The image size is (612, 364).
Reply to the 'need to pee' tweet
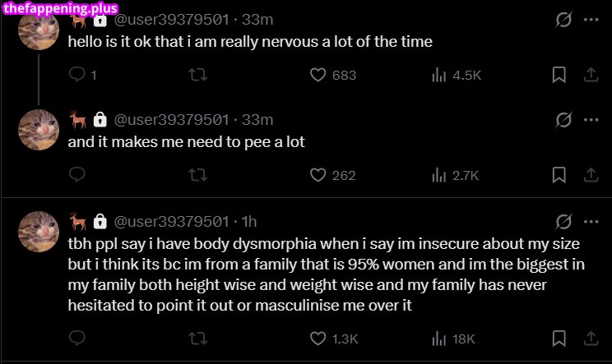[x=77, y=174]
